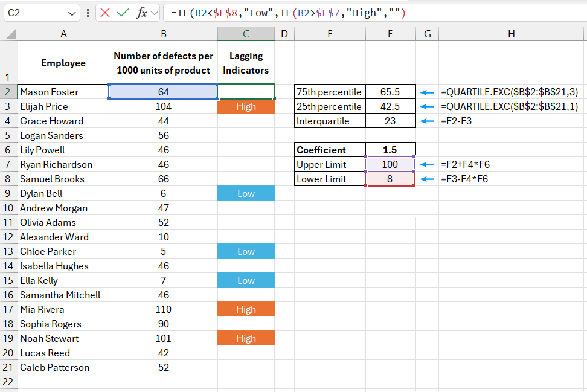This screenshot has height=392, width=587.
Task: Click the Upper Limit cell showing 100
Action: pyautogui.click(x=390, y=164)
